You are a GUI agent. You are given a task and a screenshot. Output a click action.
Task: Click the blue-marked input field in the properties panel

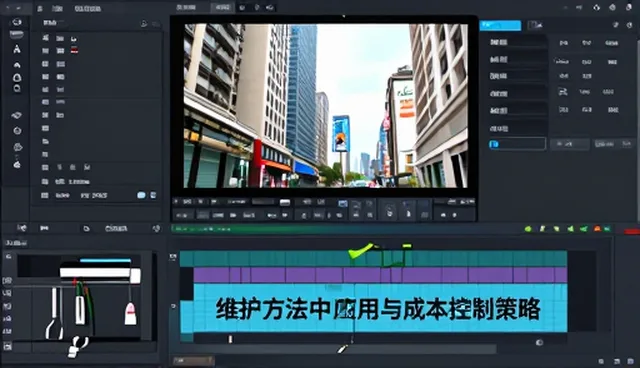point(517,144)
